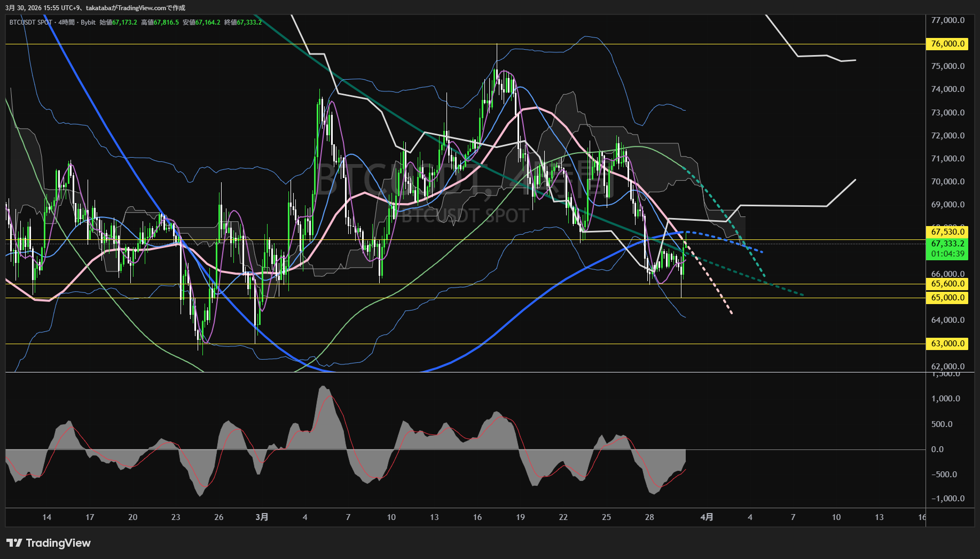The image size is (980, 559).
Task: Select the yellow 65,600.0 price label
Action: (947, 284)
